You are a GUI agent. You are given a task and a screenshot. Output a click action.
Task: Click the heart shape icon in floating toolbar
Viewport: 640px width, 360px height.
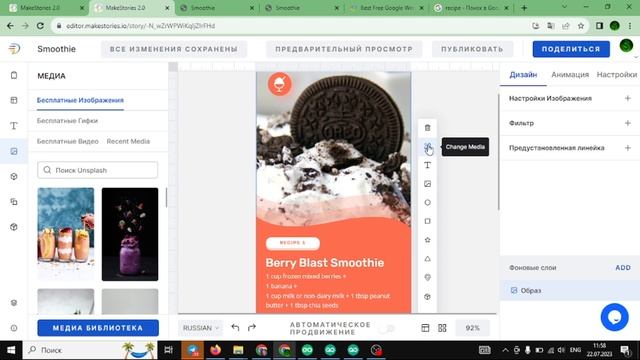point(427,278)
